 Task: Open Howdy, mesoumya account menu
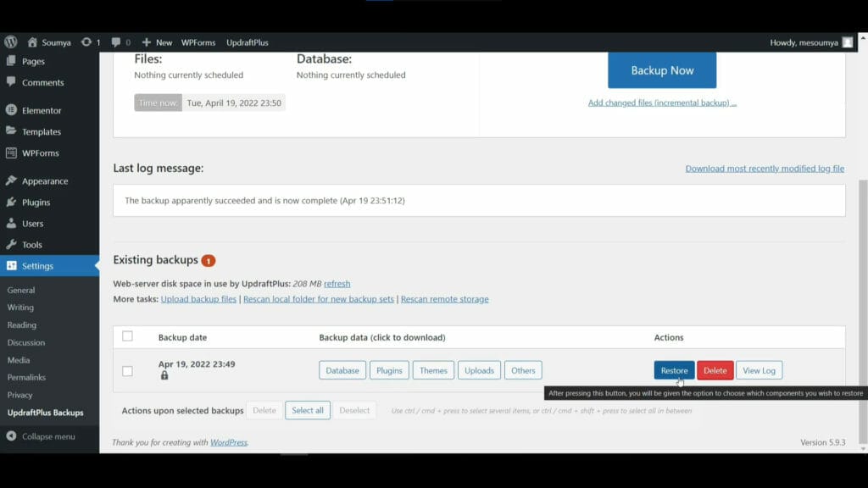pyautogui.click(x=811, y=42)
